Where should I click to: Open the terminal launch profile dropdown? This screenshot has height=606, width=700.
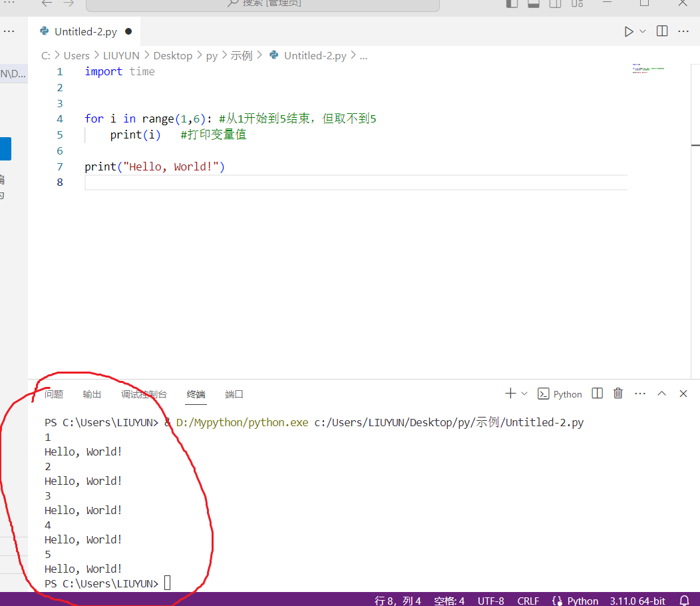pyautogui.click(x=524, y=394)
